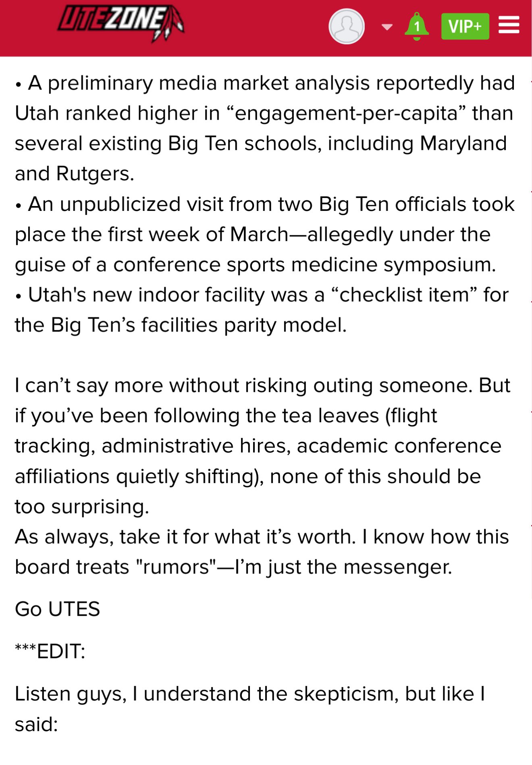Viewport: 532px width, 765px height.
Task: Click the ***EDIT: marker text
Action: (x=50, y=651)
